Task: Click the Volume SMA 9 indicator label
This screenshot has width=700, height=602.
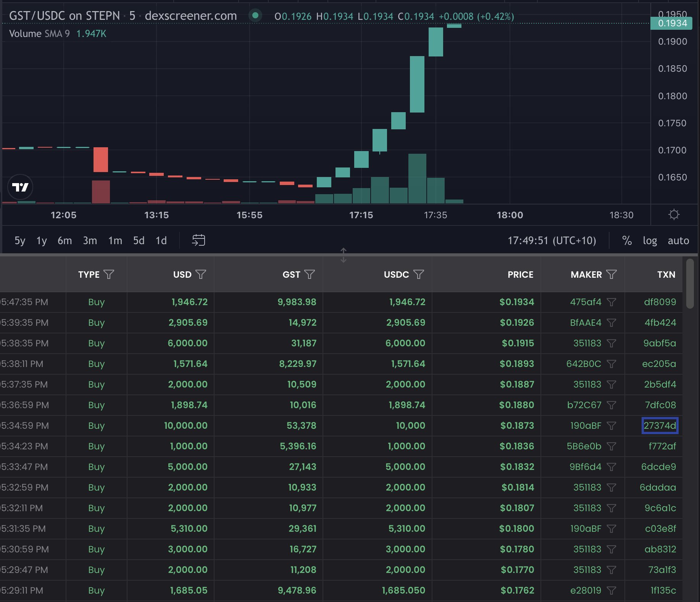Action: [39, 34]
